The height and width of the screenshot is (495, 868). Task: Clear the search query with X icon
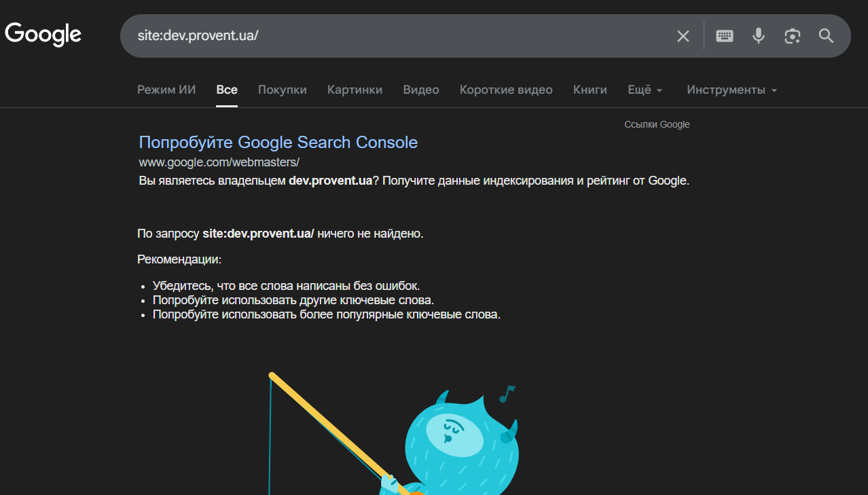[x=683, y=36]
